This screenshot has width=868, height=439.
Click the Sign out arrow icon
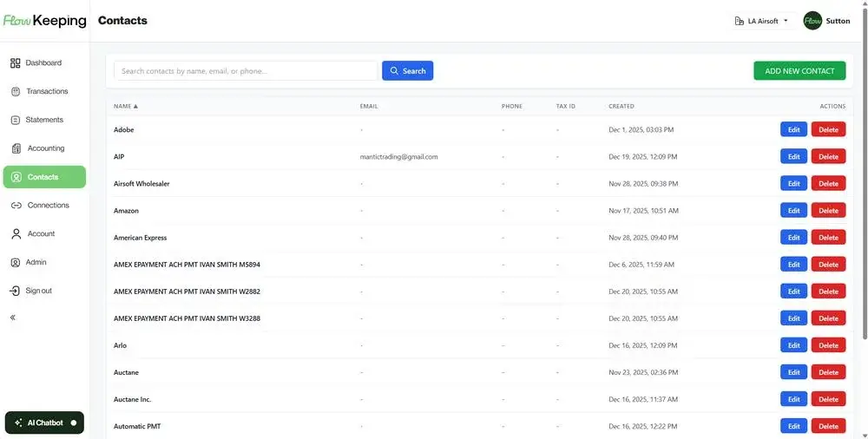[15, 291]
